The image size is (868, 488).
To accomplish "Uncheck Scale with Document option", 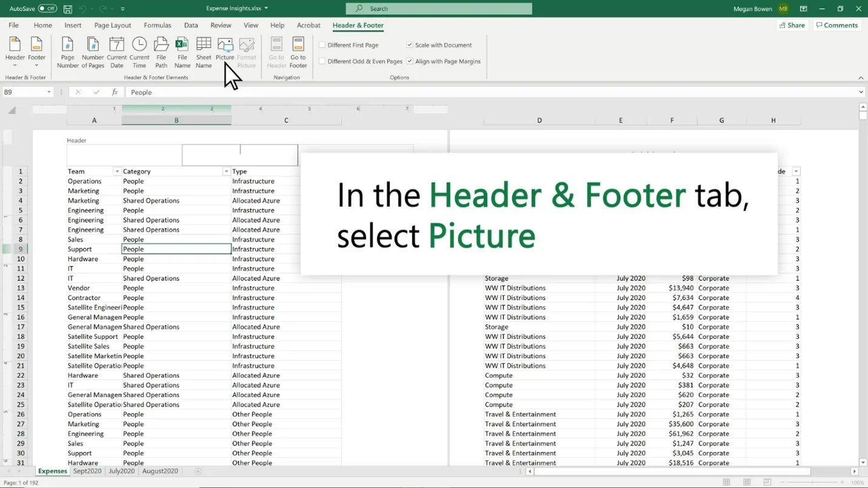I will tap(409, 44).
